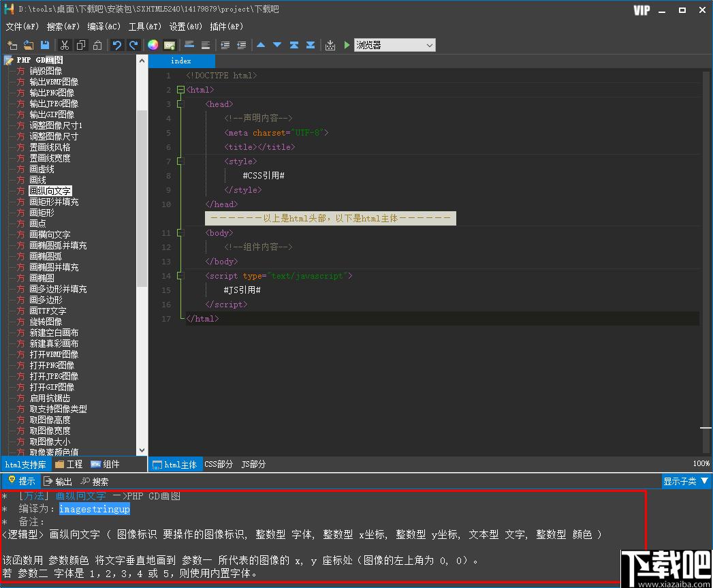Open the 输出 bottom tab
Viewport: 713px width, 588px height.
point(58,482)
